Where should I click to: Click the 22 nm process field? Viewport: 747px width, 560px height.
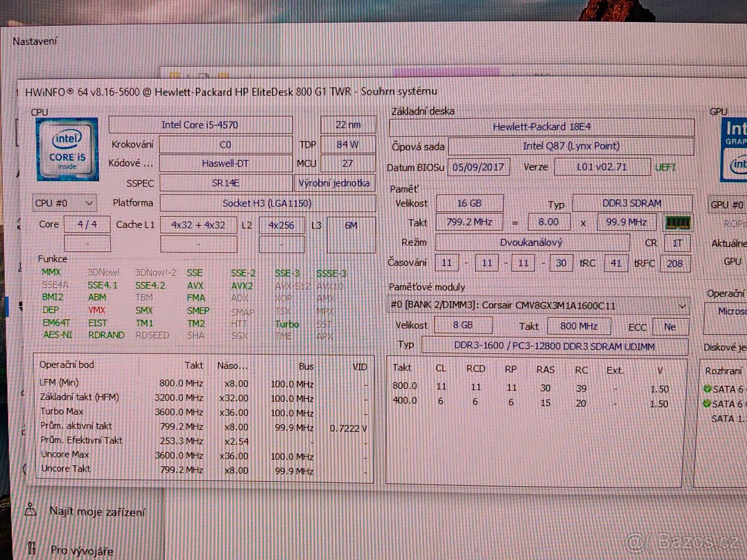pyautogui.click(x=348, y=124)
